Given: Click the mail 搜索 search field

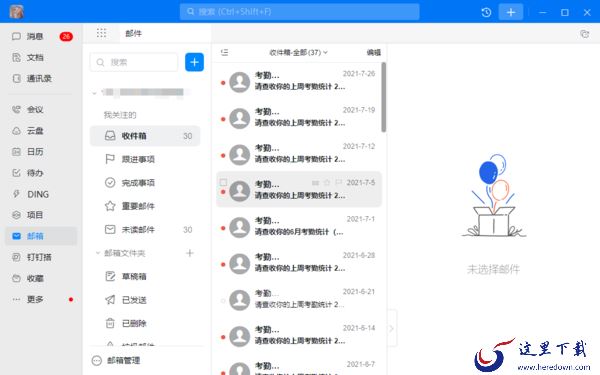Looking at the screenshot, I should tap(134, 62).
